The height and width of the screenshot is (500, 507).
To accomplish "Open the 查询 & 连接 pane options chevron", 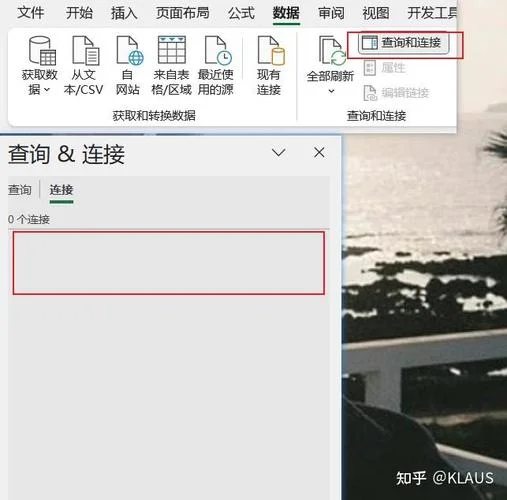I will 278,153.
